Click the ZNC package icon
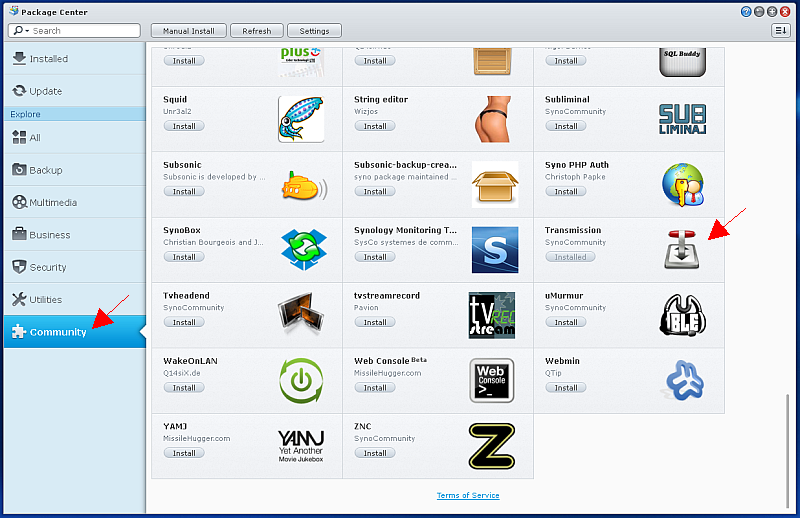This screenshot has height=518, width=800. pyautogui.click(x=492, y=446)
